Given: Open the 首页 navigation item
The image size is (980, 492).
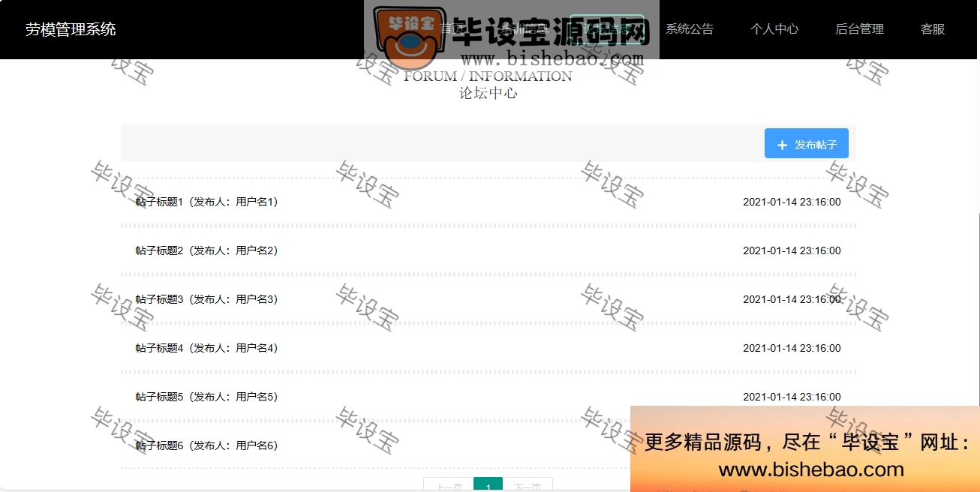Looking at the screenshot, I should (x=452, y=29).
